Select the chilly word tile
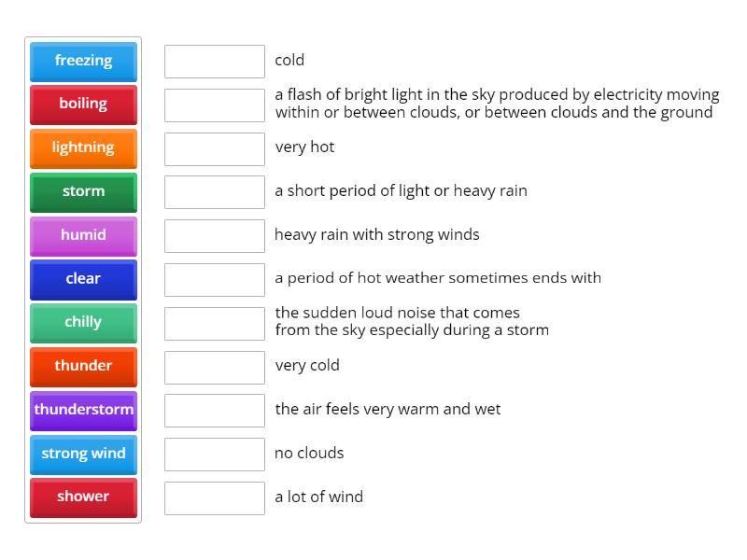The width and height of the screenshot is (747, 560). click(83, 322)
